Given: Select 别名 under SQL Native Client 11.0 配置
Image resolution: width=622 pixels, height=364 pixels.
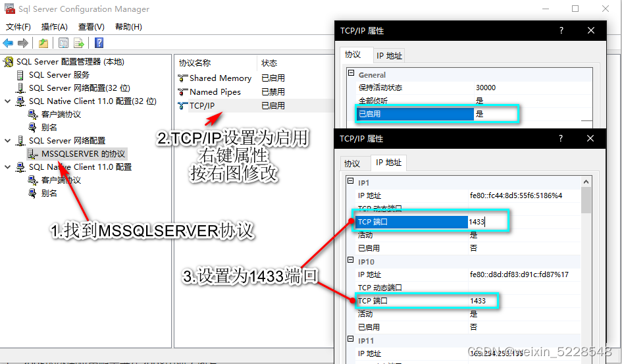Looking at the screenshot, I should pyautogui.click(x=49, y=193).
